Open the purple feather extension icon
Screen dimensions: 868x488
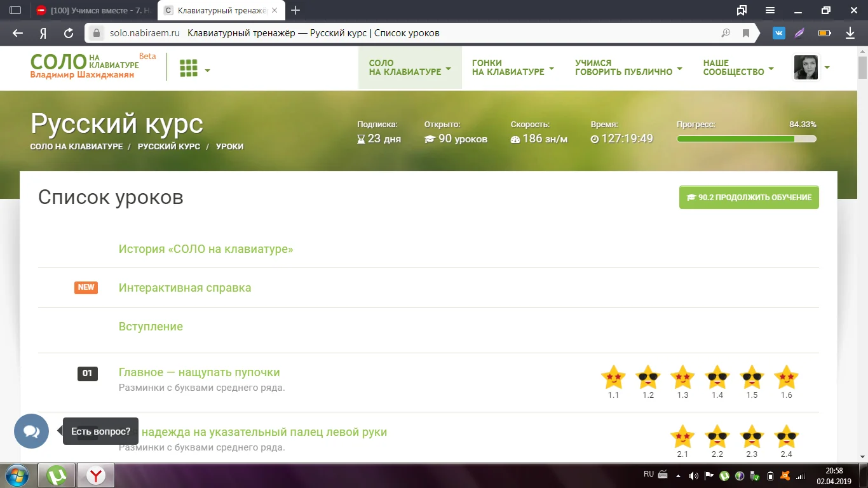pos(800,33)
